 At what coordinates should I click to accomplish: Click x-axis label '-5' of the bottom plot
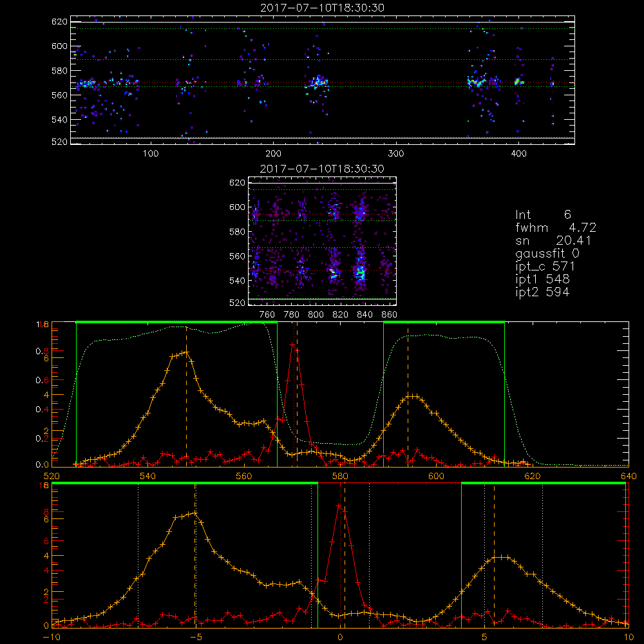tap(196, 637)
